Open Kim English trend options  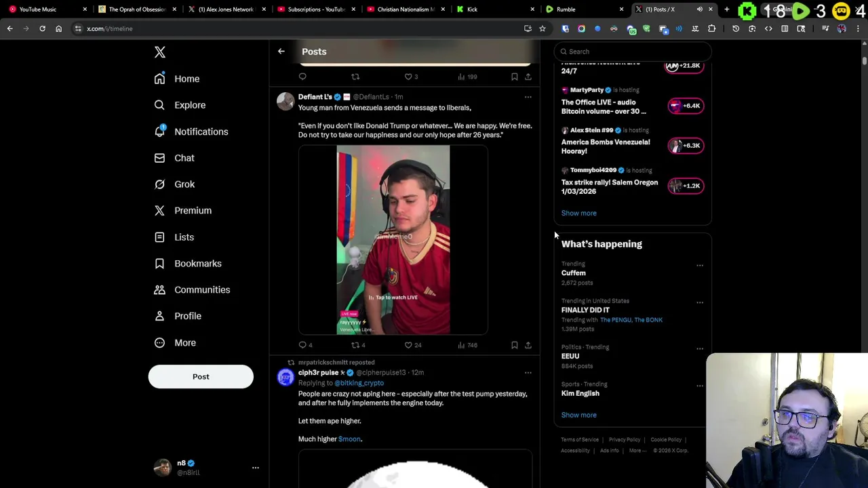pyautogui.click(x=700, y=386)
